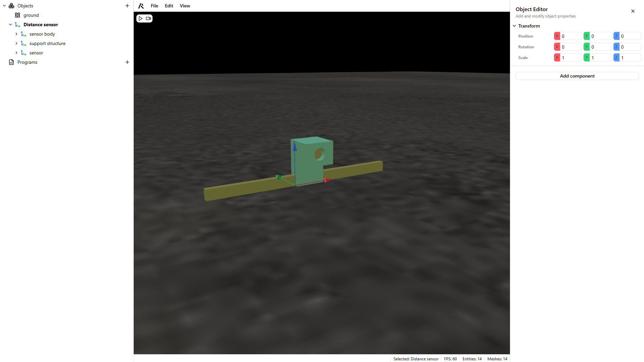Click the Objects group icon

(x=11, y=6)
